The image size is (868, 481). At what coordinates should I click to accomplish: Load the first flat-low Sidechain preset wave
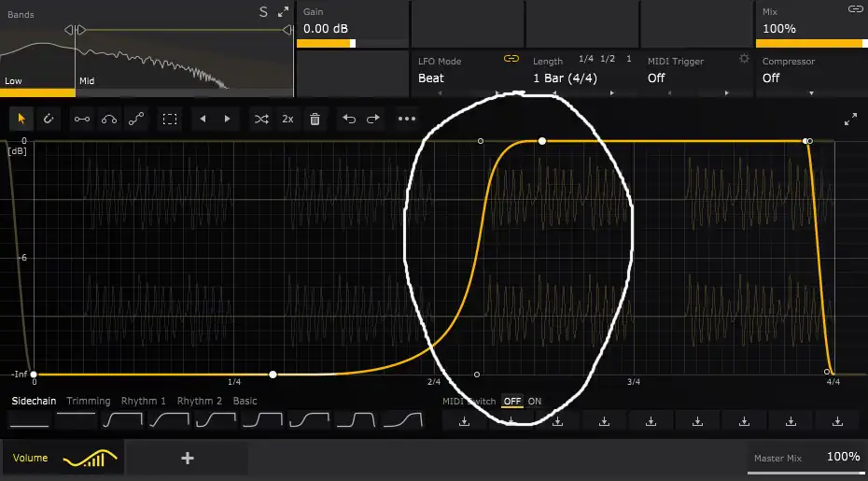pyautogui.click(x=29, y=420)
